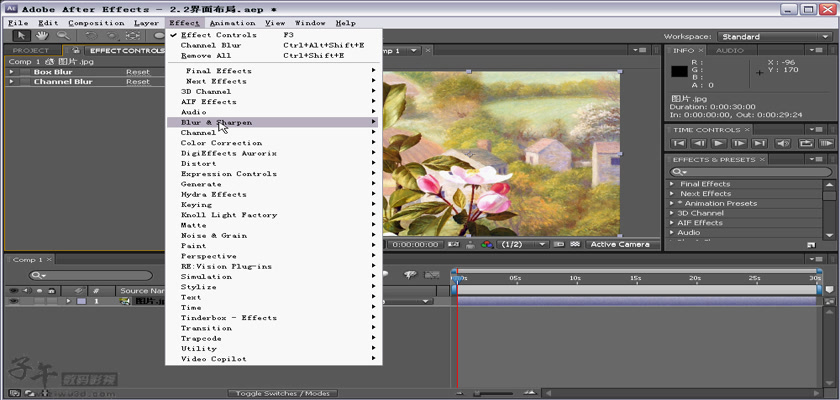Click the Effects & Presets search field
840x400 pixels.
tap(750, 172)
